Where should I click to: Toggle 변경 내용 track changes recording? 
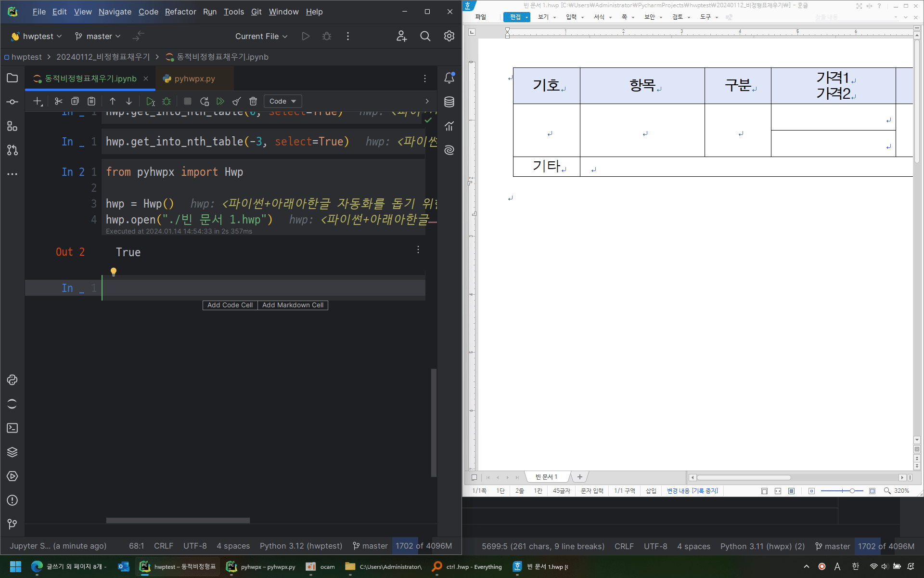692,491
